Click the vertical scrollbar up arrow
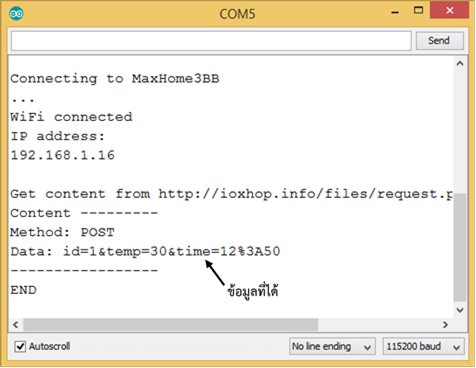476x368 pixels. [460, 63]
